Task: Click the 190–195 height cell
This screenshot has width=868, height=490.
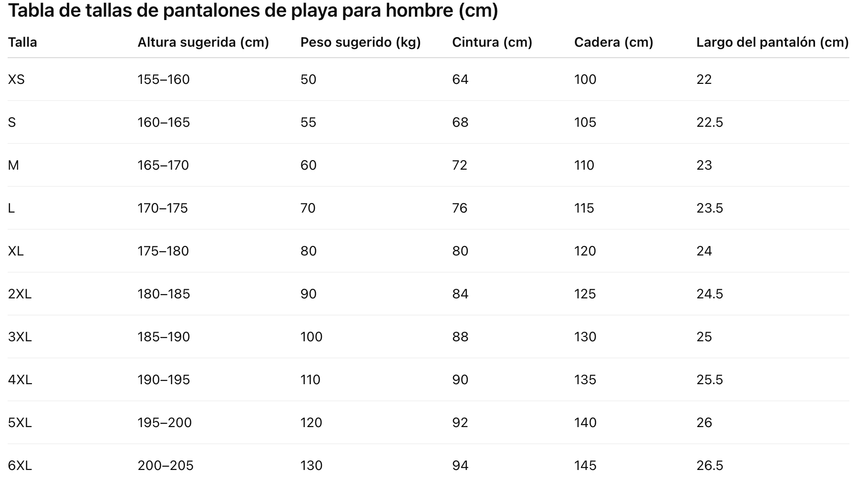Action: [x=164, y=380]
